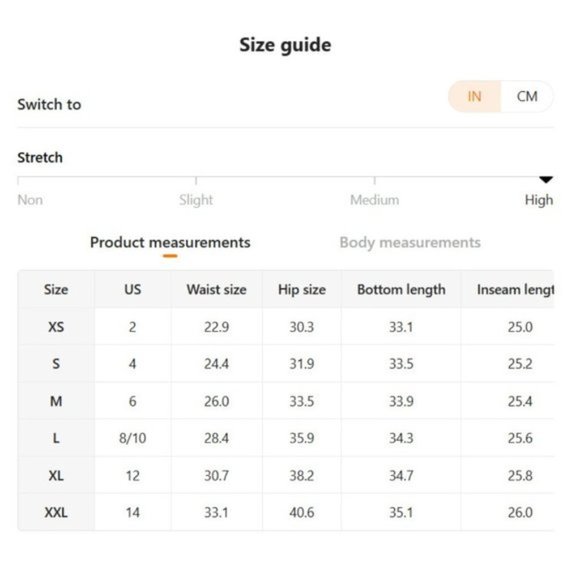Click the Bottom length column header
Image resolution: width=580 pixels, height=580 pixels.
point(401,290)
